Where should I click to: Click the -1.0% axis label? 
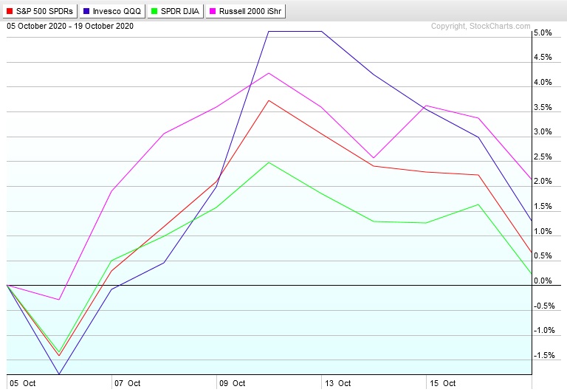point(544,331)
